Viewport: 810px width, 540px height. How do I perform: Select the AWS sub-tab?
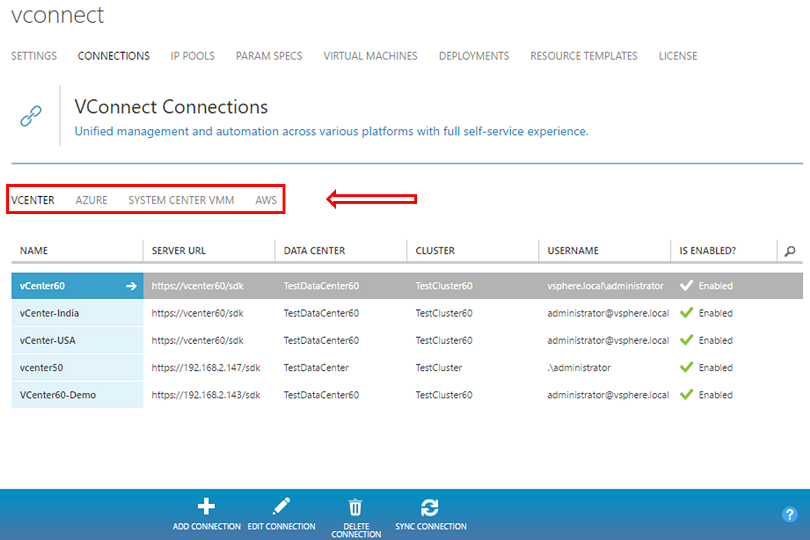pos(266,200)
